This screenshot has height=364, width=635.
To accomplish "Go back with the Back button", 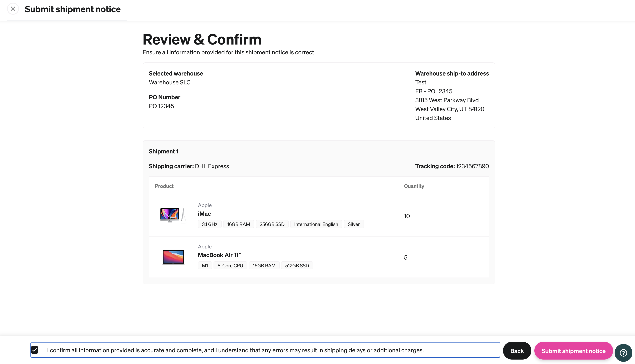I will click(x=517, y=351).
